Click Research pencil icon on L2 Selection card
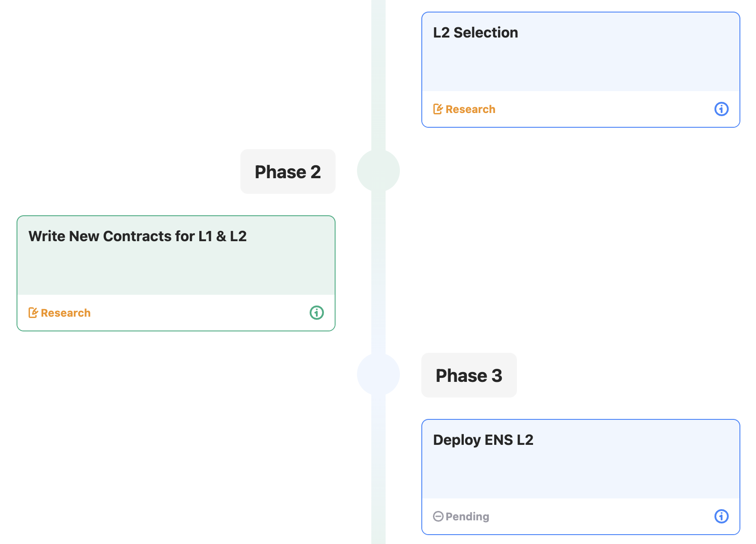756x544 pixels. tap(438, 109)
